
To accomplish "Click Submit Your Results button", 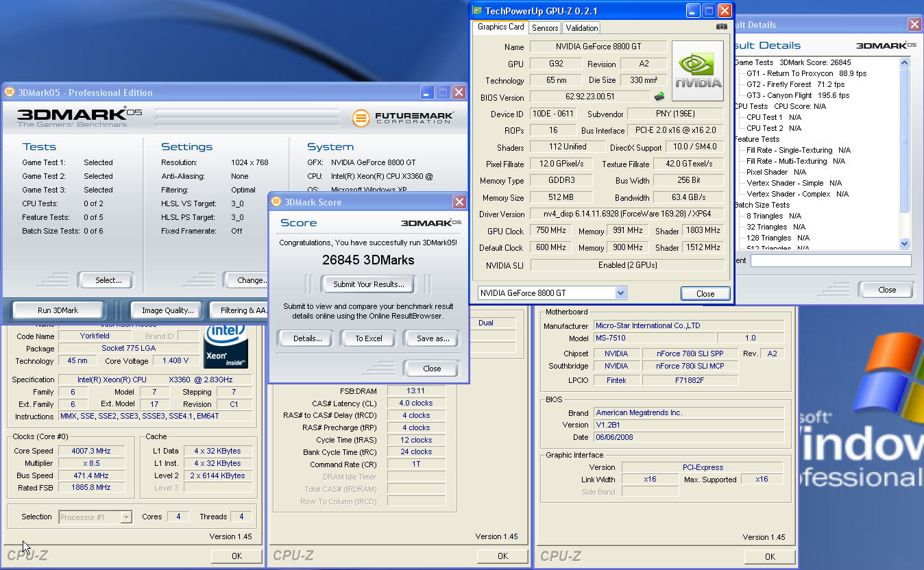I will point(369,284).
